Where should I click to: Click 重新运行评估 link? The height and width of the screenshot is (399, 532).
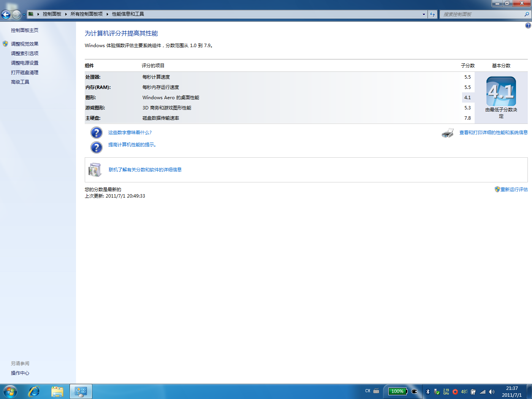(514, 190)
